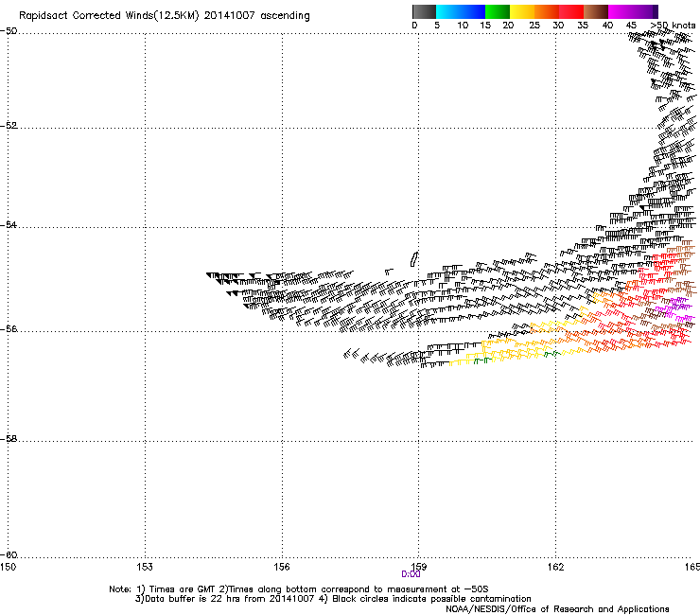Click the '35' label under the color bar
700x615 pixels.
(583, 26)
